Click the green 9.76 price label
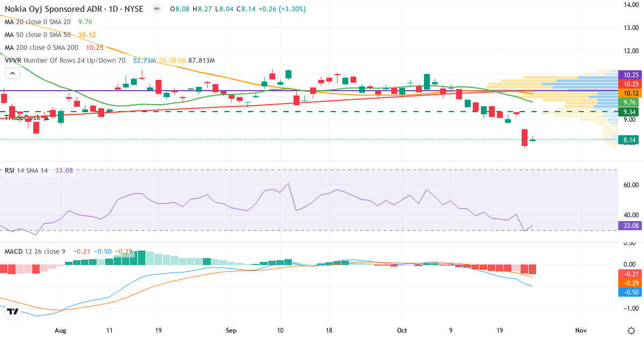Viewport: 644px width, 338px height. pos(629,102)
